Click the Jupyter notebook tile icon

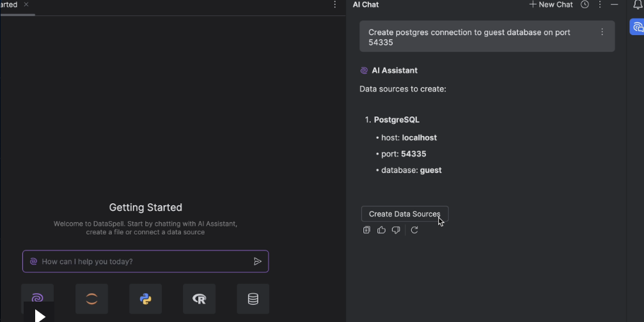91,299
